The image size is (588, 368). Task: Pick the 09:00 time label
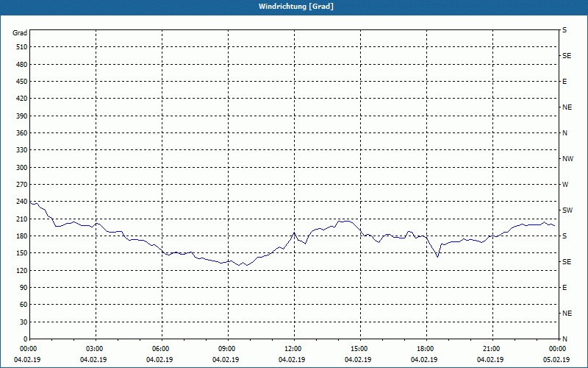pyautogui.click(x=226, y=348)
